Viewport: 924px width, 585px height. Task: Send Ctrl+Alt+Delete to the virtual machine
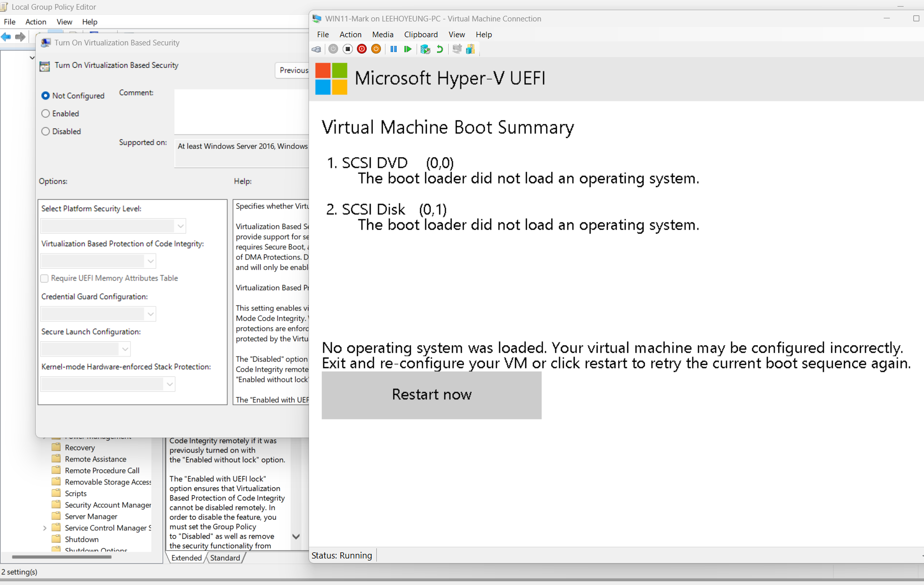(x=316, y=49)
